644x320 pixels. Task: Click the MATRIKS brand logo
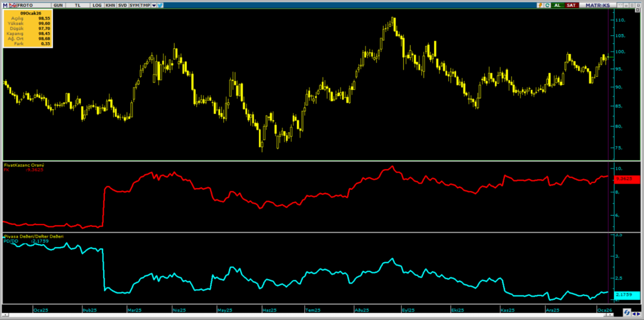click(597, 4)
